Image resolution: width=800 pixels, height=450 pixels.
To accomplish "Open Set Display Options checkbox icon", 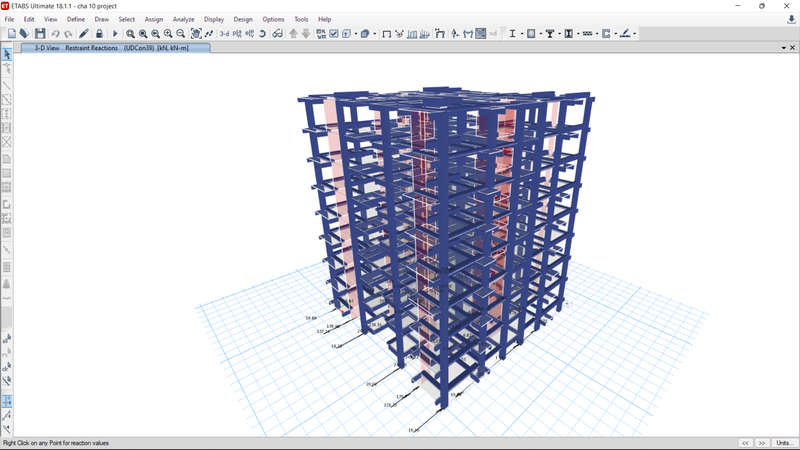I will (334, 34).
